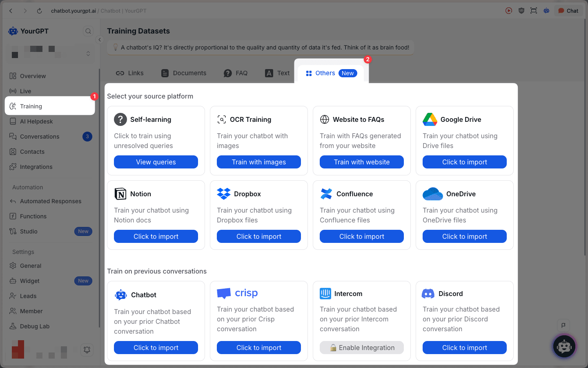Screen dimensions: 588x368
Task: Switch to the FAQ tab
Action: (236, 73)
